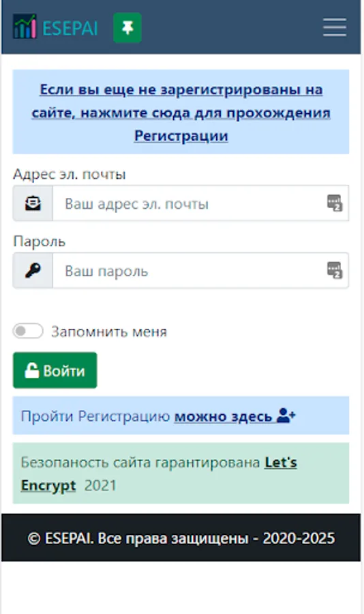The image size is (364, 614).
Task: Click the Пароль field label
Action: 39,242
